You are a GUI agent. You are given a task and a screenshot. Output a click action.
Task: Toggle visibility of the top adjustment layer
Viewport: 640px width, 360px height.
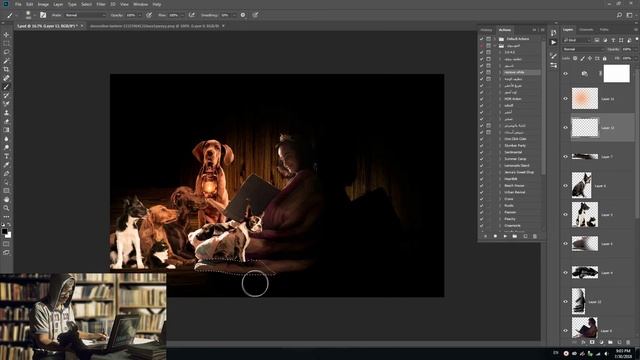tap(565, 74)
